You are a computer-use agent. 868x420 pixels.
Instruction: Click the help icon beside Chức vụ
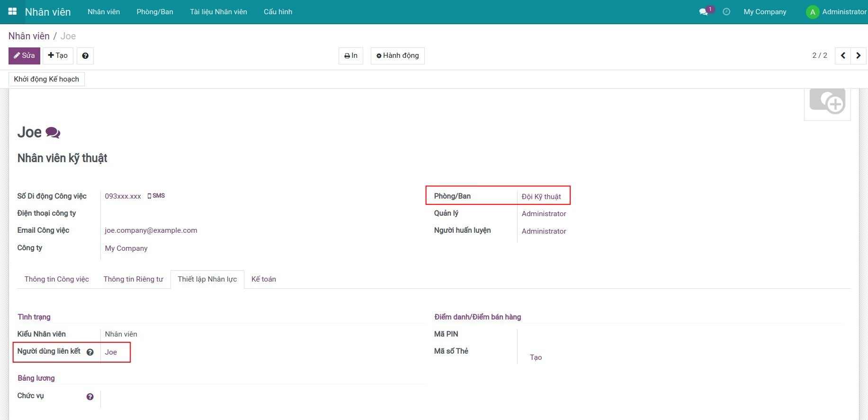90,397
